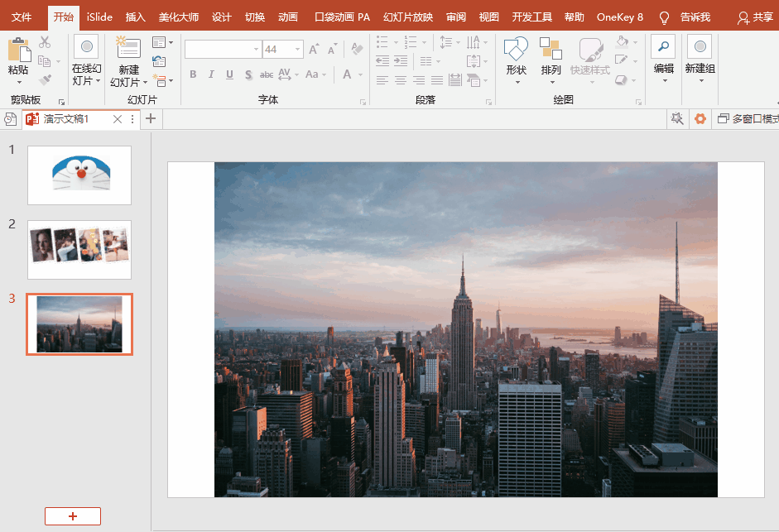Switch to the OneKey 8 tab
Image resolution: width=779 pixels, height=532 pixels.
(x=619, y=17)
